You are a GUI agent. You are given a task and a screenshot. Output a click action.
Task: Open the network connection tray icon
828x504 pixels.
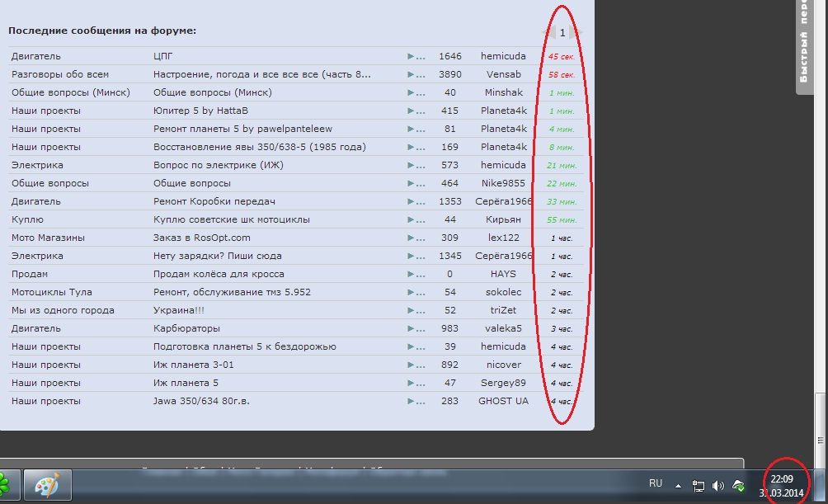click(698, 486)
